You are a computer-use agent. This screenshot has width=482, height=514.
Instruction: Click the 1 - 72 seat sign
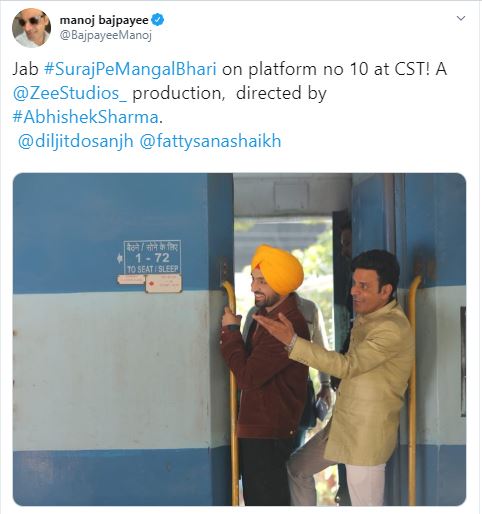pos(152,257)
